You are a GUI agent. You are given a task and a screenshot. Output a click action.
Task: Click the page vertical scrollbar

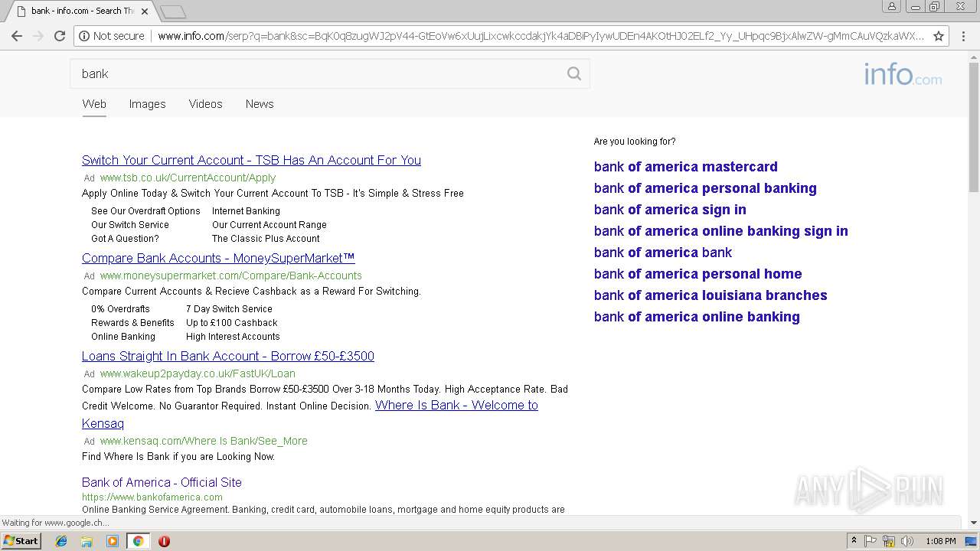click(974, 126)
